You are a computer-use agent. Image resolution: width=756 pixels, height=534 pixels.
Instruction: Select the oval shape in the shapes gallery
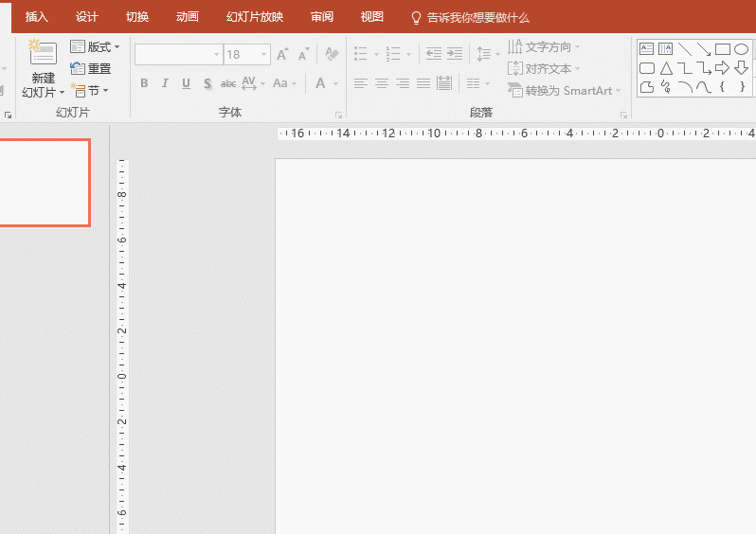(x=741, y=49)
